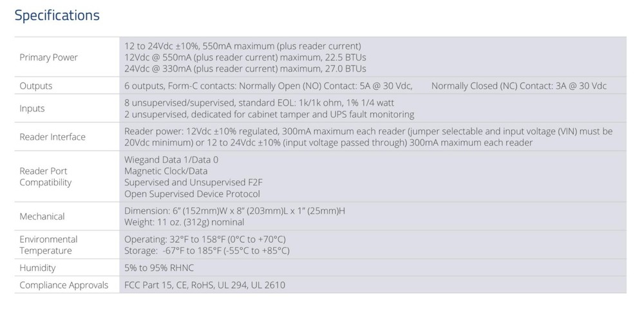This screenshot has height=311, width=644.
Task: Click the Weight: 11 oz. nominal line
Action: point(184,222)
